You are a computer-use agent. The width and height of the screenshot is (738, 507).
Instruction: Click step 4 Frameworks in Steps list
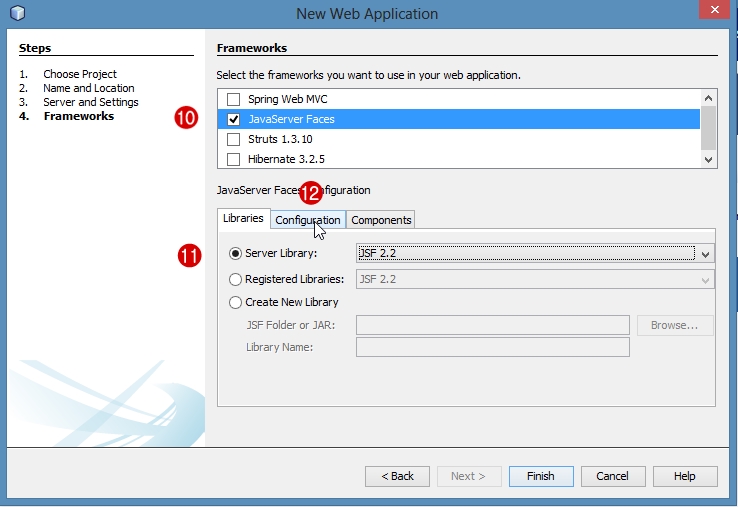79,116
